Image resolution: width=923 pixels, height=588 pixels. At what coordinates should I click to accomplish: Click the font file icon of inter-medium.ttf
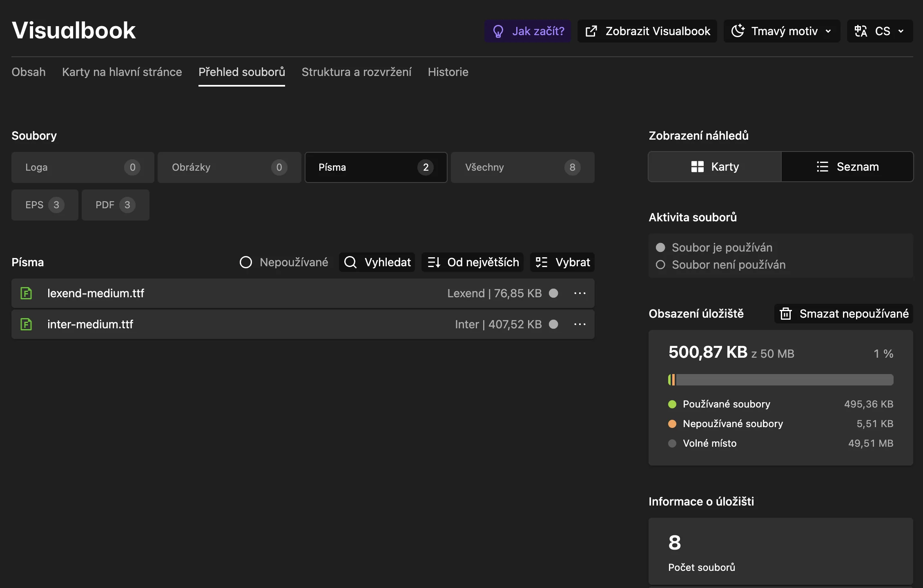click(x=26, y=324)
